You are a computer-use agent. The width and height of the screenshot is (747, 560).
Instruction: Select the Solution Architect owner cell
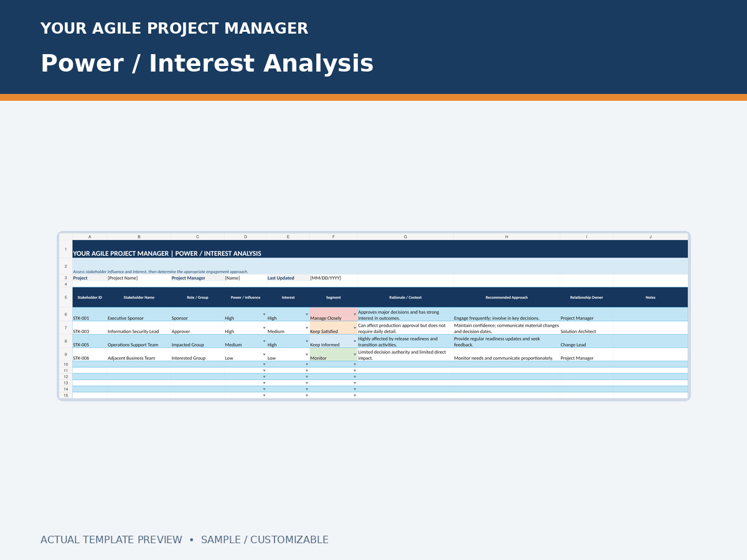[x=586, y=328]
